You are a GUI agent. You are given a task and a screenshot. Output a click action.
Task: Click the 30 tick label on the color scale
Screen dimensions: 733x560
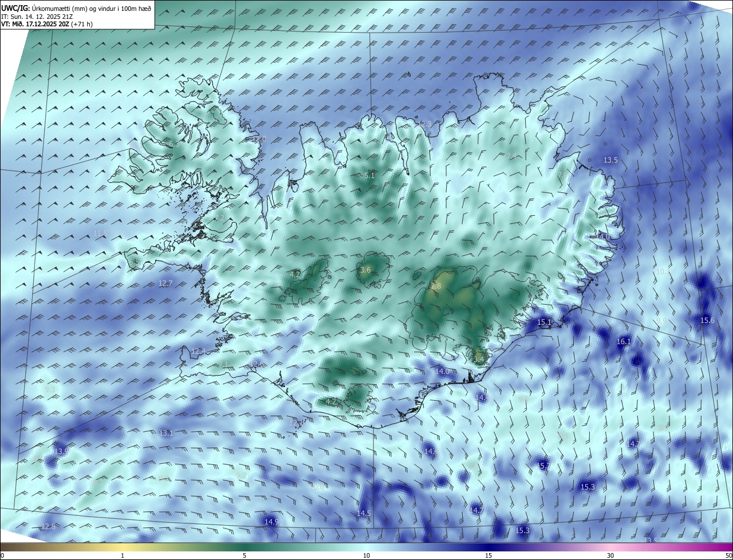(610, 555)
